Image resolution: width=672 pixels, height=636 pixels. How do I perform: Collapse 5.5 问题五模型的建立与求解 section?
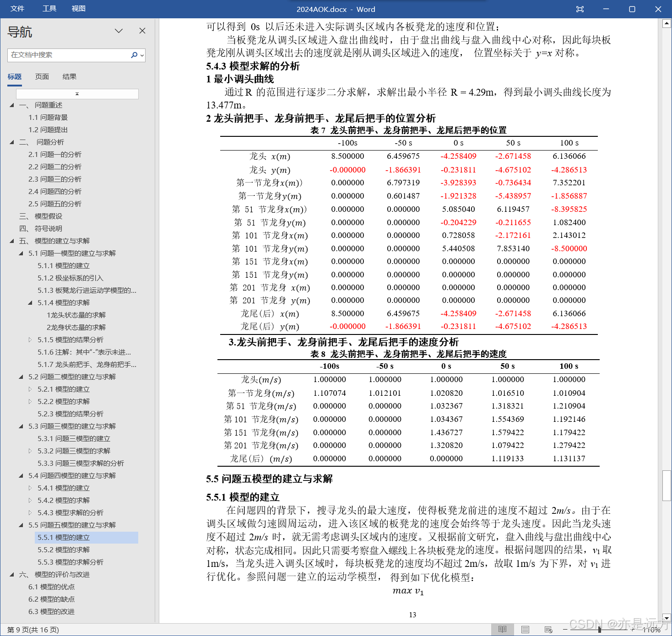(x=21, y=525)
